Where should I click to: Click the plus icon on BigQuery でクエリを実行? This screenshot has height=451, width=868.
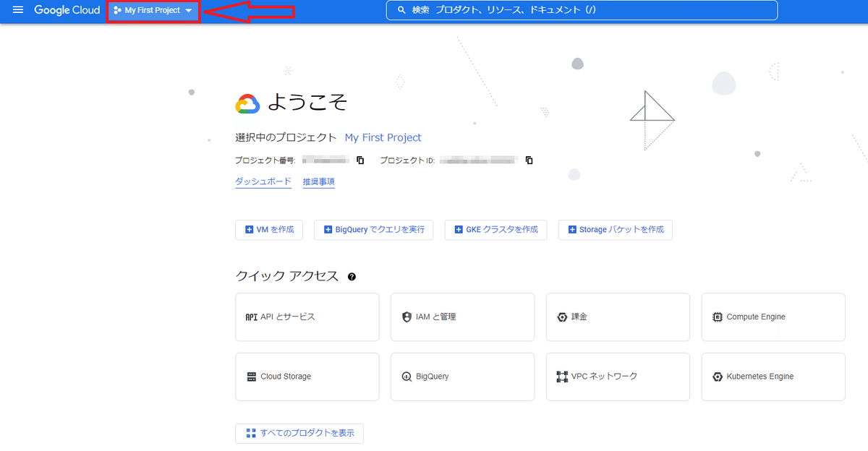pos(328,230)
